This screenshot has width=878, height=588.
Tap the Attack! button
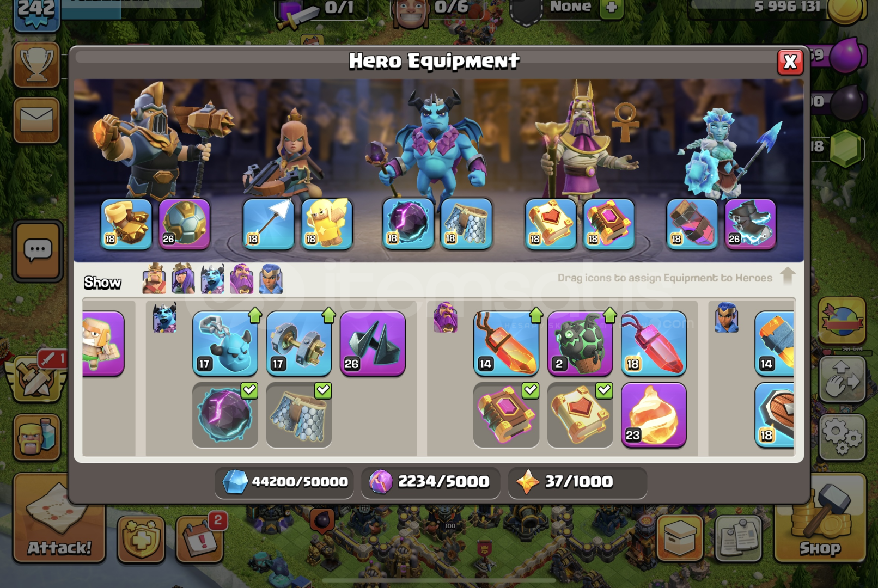pos(59,517)
